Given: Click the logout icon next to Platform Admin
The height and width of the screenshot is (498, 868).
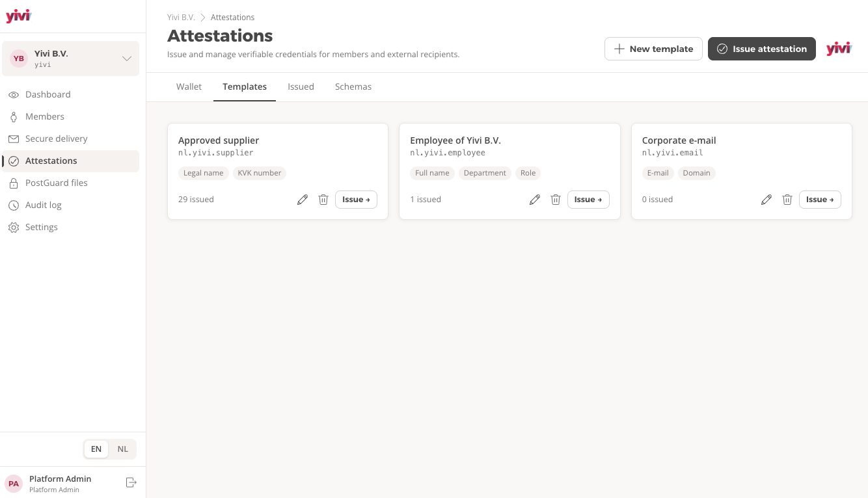Looking at the screenshot, I should pos(131,482).
